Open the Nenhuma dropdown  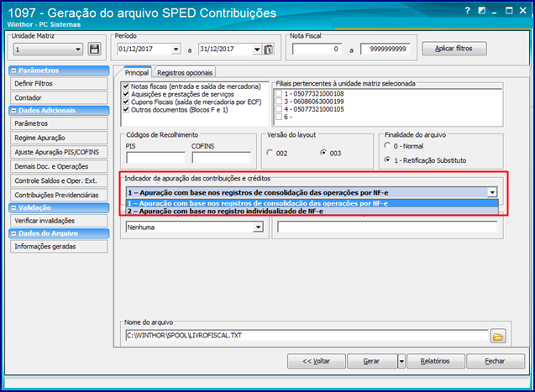pos(259,227)
